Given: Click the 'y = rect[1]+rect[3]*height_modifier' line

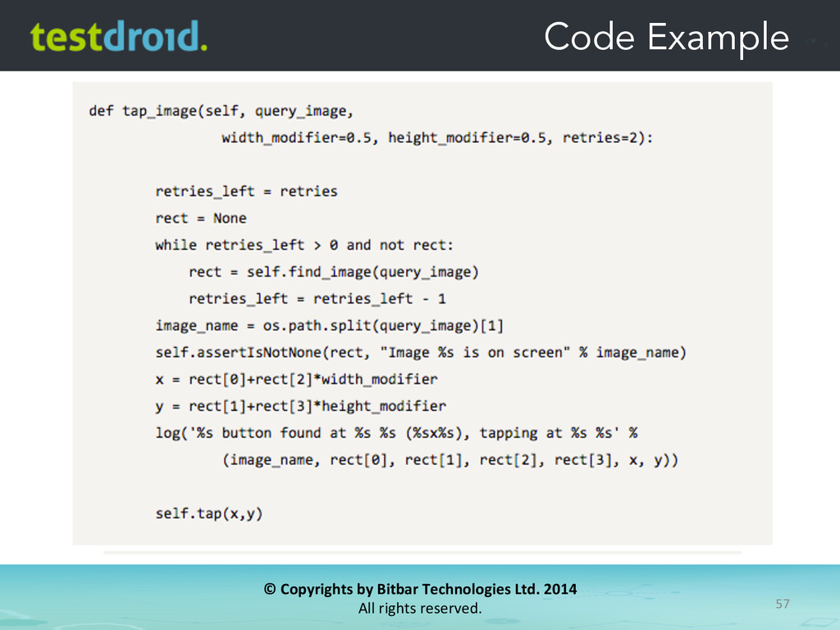Looking at the screenshot, I should [300, 406].
